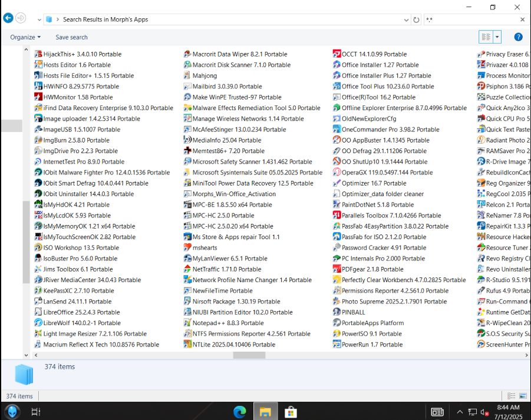Viewport: 531px width, 420px height.
Task: Launch Microsoft Edge from taskbar
Action: pyautogui.click(x=240, y=412)
